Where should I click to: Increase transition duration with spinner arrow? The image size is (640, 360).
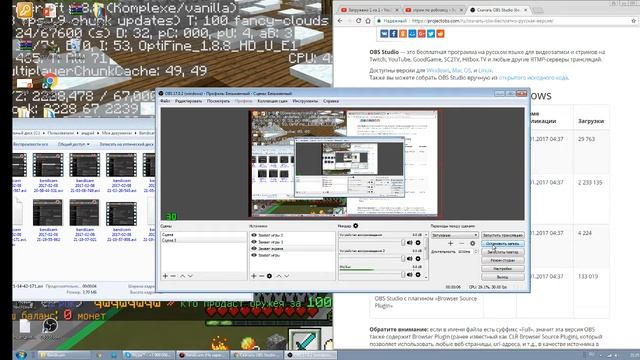[476, 250]
